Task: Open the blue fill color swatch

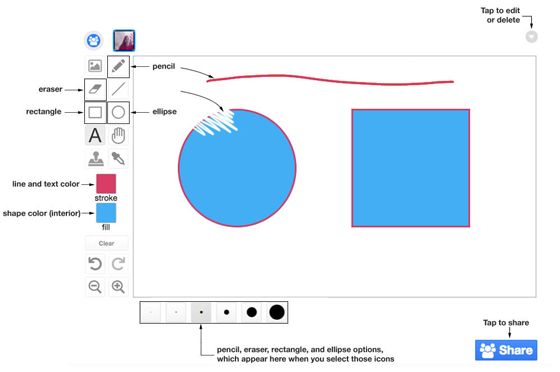Action: point(106,213)
